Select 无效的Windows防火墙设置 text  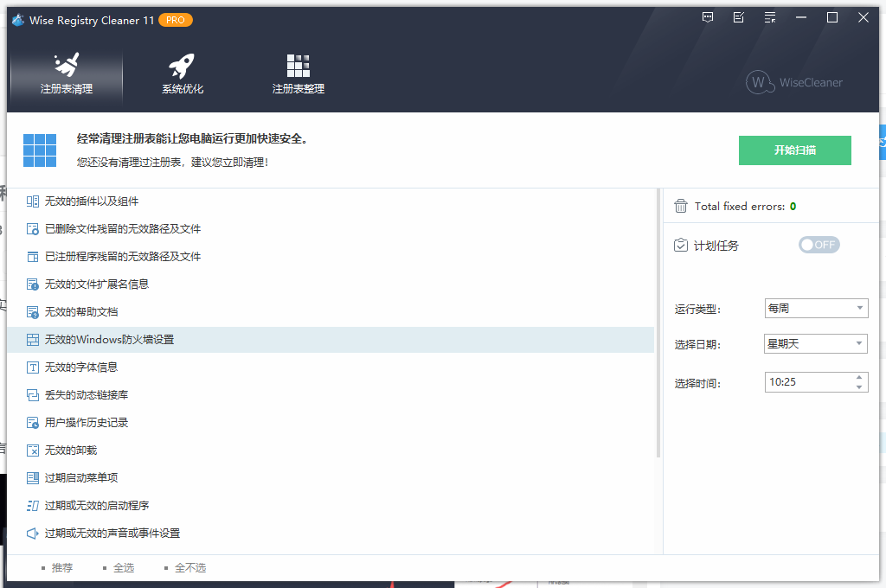(x=109, y=340)
